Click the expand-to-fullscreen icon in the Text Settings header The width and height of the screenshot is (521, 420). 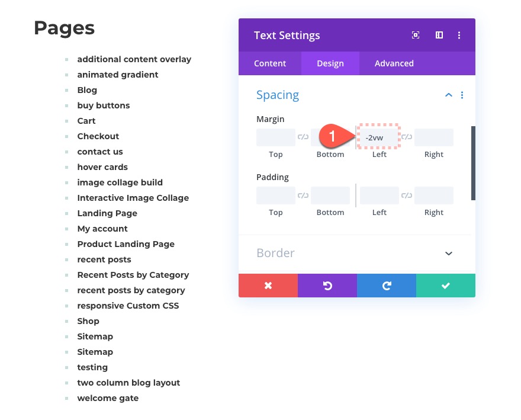coord(416,36)
